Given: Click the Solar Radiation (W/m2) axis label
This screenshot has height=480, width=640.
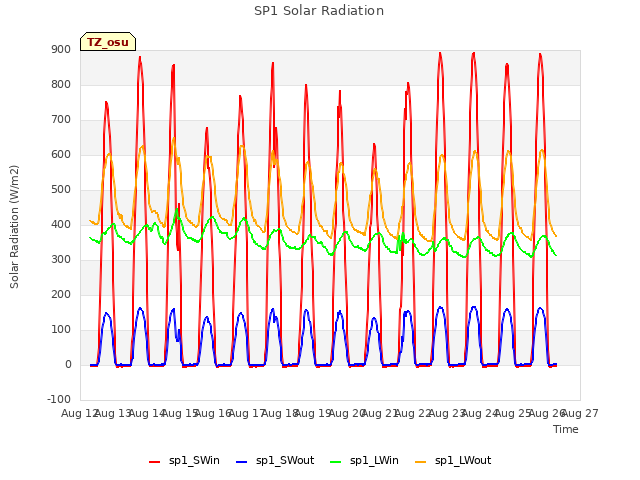Looking at the screenshot, I should pos(14,227).
